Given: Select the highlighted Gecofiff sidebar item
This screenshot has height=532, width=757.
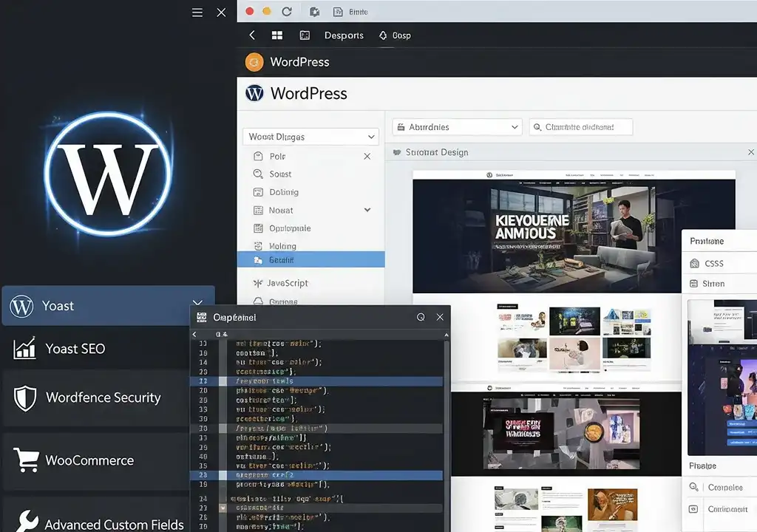Looking at the screenshot, I should tap(311, 260).
